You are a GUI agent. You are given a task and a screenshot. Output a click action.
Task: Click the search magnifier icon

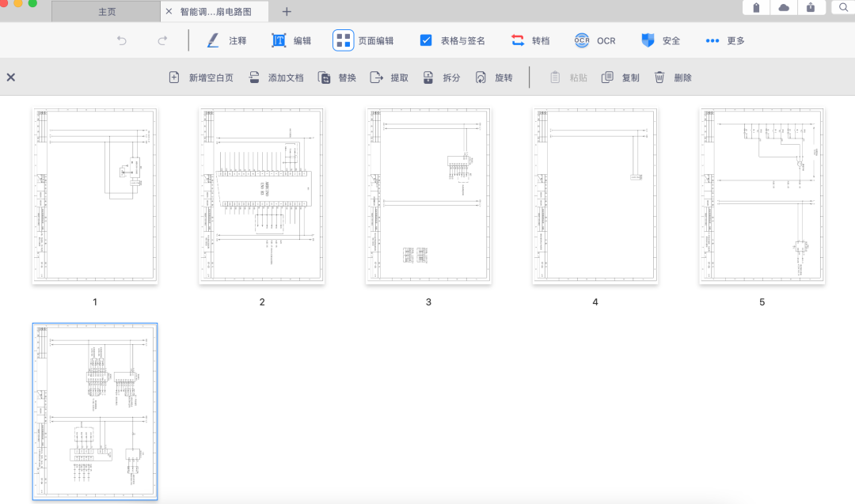point(843,7)
